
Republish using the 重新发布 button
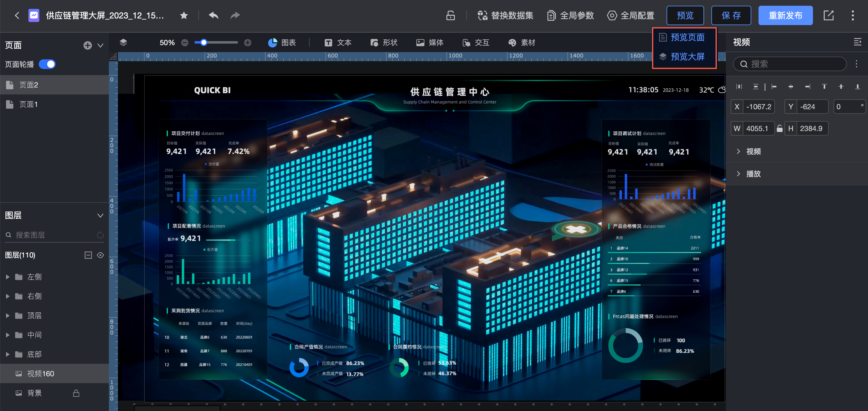coord(785,15)
